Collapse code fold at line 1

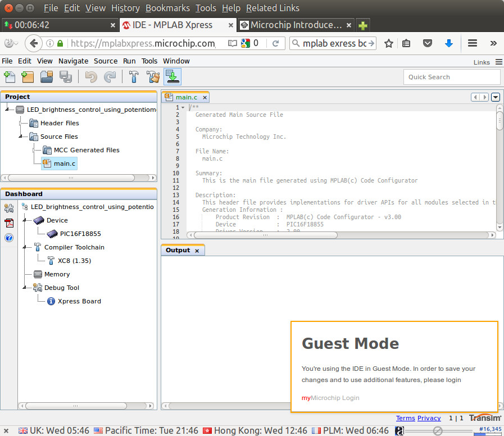click(x=183, y=107)
